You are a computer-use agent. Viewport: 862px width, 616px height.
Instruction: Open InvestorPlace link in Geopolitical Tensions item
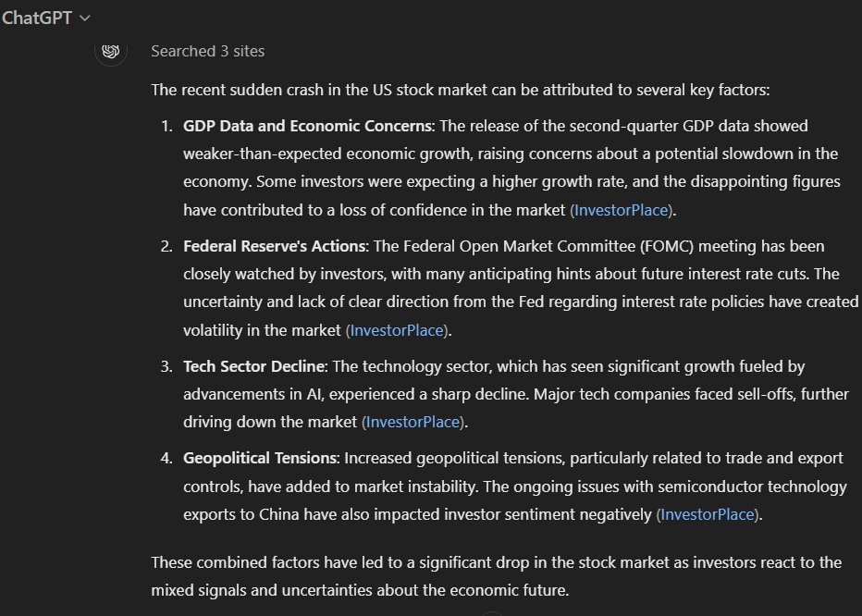tap(707, 515)
